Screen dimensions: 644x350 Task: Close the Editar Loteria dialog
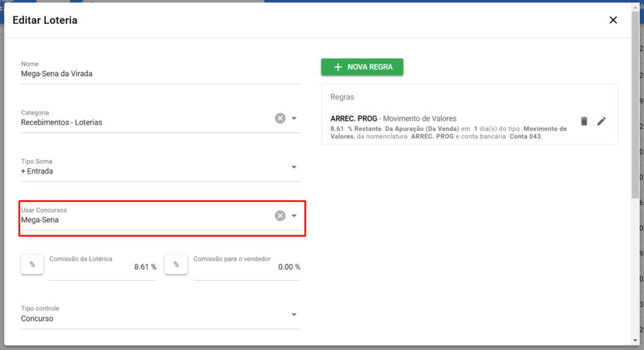tap(613, 20)
